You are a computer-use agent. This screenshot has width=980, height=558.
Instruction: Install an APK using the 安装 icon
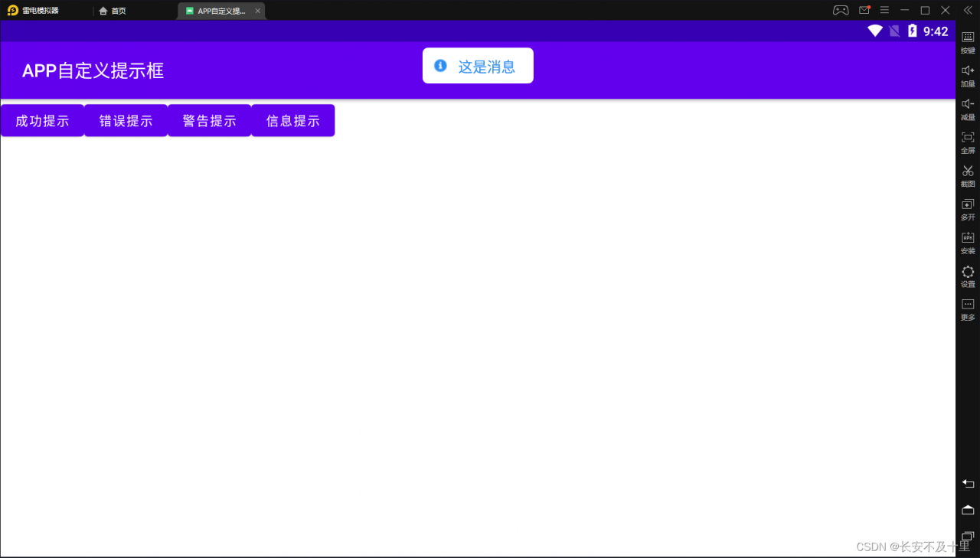967,243
